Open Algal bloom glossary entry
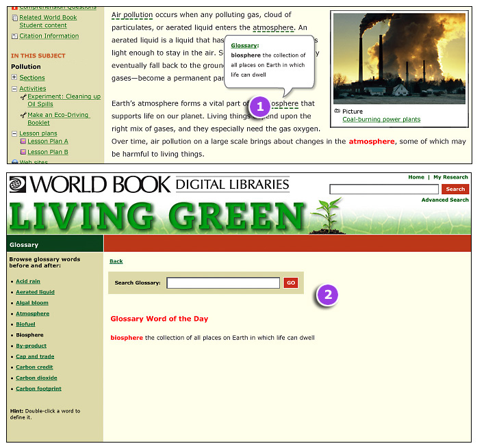Viewport: 486px width, 448px height. click(x=32, y=303)
